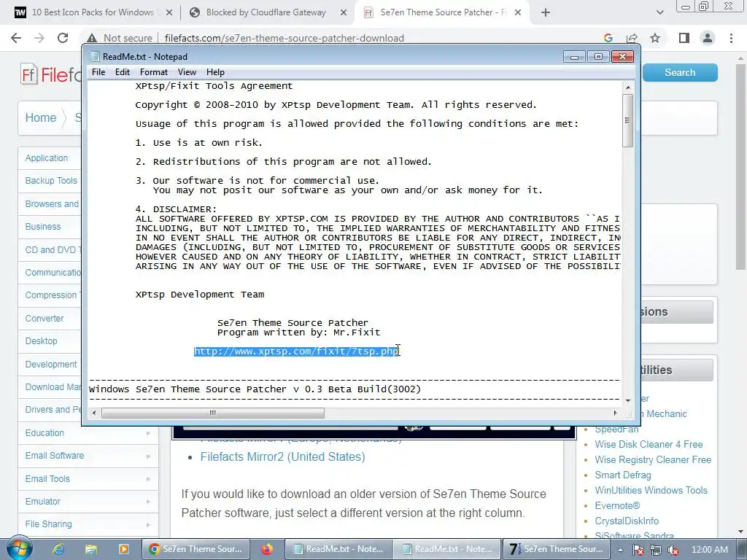
Task: Toggle the Chrome side panel
Action: click(x=684, y=38)
